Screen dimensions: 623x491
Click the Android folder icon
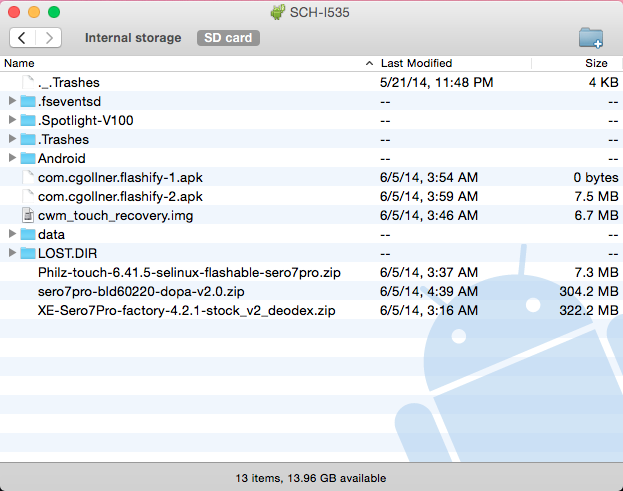(28, 158)
